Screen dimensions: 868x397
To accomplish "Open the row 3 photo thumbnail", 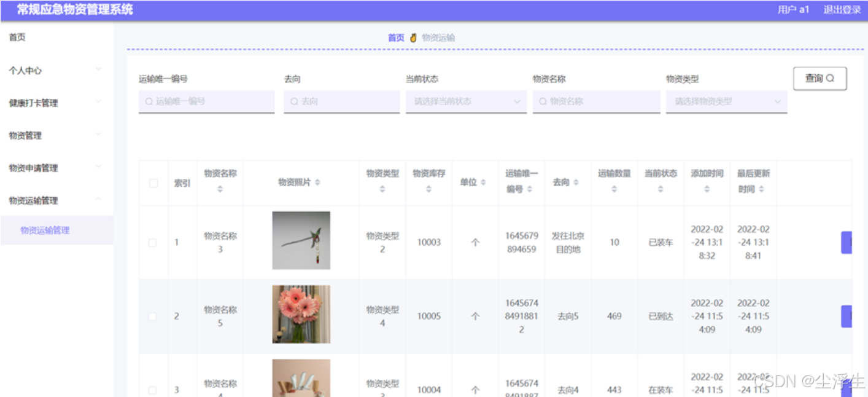I will tap(301, 378).
